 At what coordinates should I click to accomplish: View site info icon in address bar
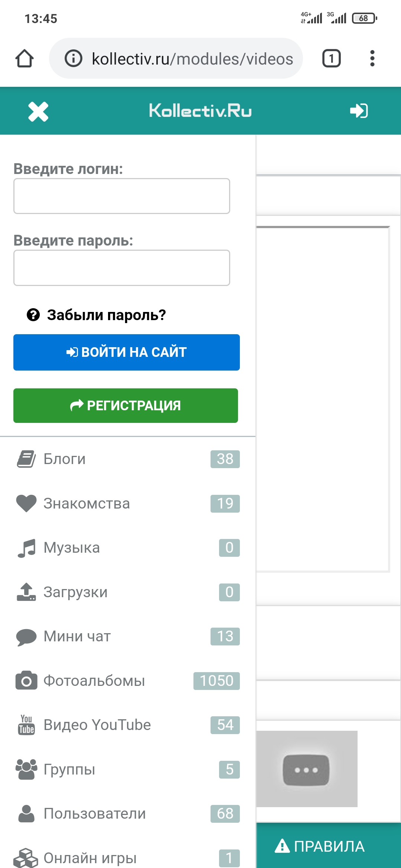click(74, 59)
